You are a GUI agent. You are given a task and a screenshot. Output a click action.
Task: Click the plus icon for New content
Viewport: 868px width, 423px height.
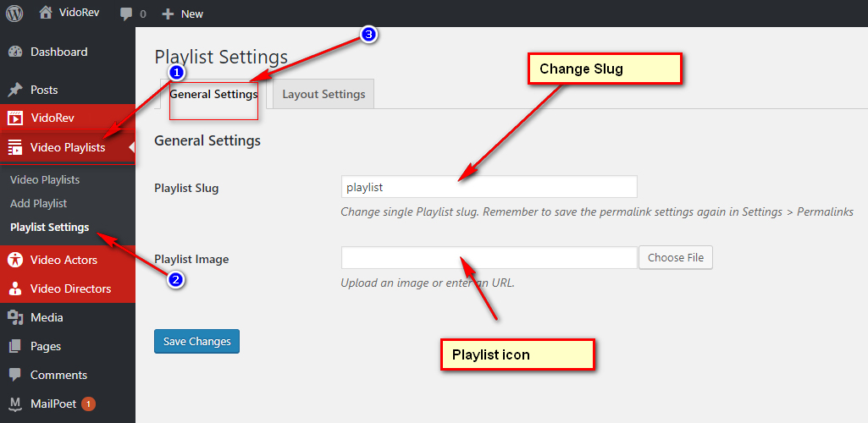click(x=168, y=14)
